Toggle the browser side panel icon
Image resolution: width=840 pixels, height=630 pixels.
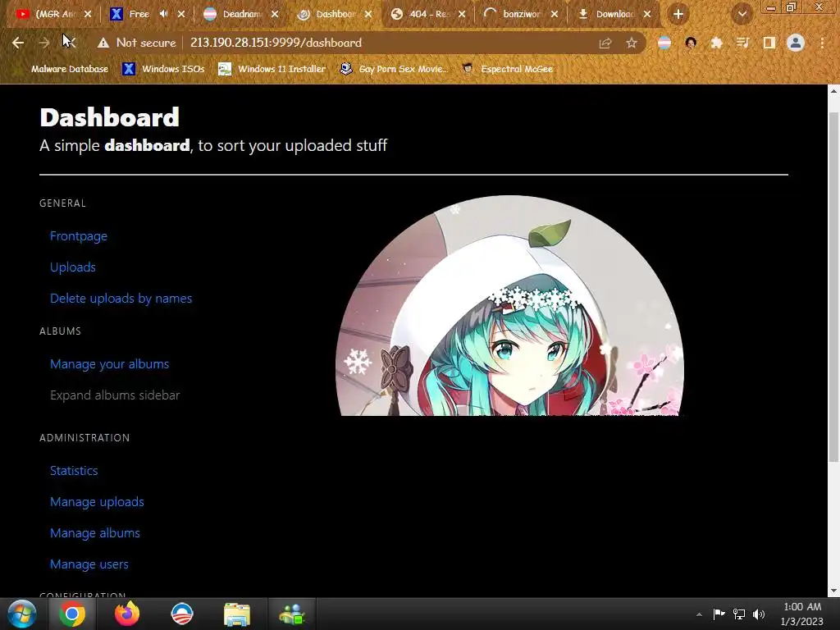769,43
